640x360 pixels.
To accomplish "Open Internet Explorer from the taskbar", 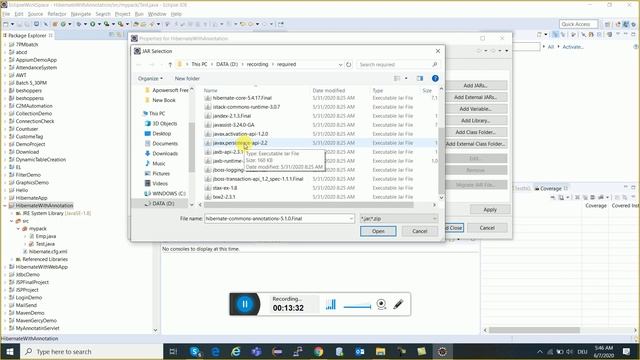I will pos(236,351).
